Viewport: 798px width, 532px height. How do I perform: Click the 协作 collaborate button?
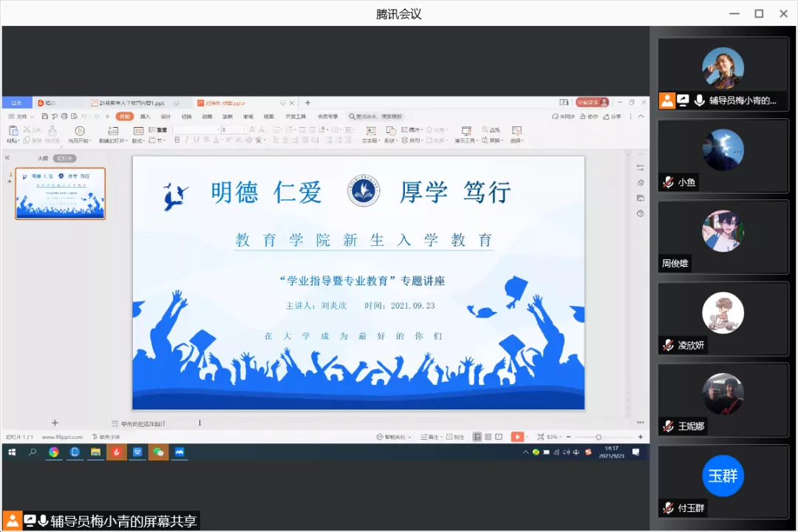[x=590, y=116]
